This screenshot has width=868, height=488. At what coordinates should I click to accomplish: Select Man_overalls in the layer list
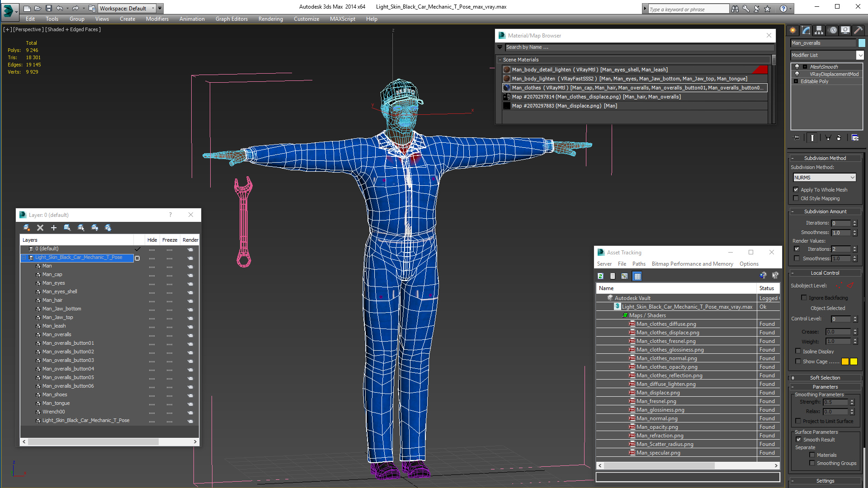tap(57, 334)
